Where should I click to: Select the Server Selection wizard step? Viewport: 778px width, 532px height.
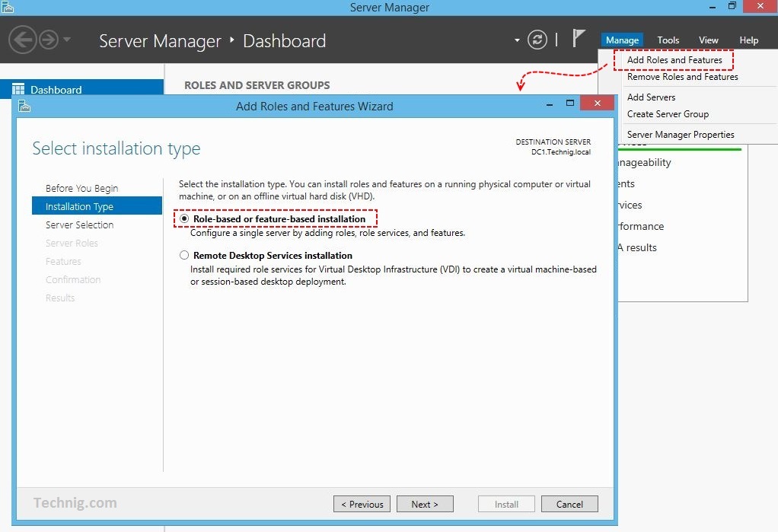point(79,225)
